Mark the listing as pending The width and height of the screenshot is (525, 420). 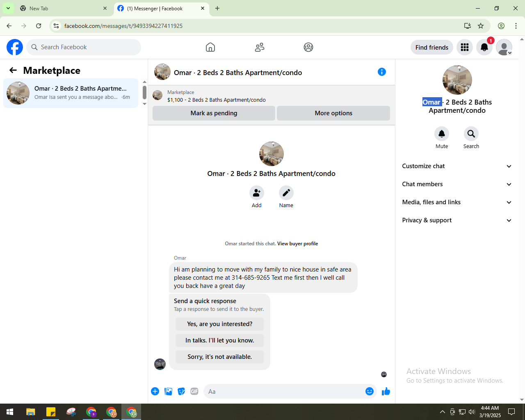[214, 113]
